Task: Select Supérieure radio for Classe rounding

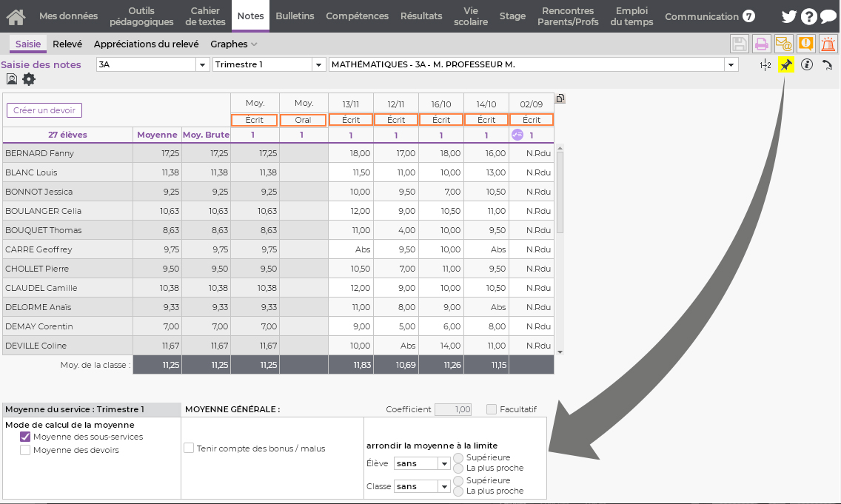Action: click(x=458, y=480)
